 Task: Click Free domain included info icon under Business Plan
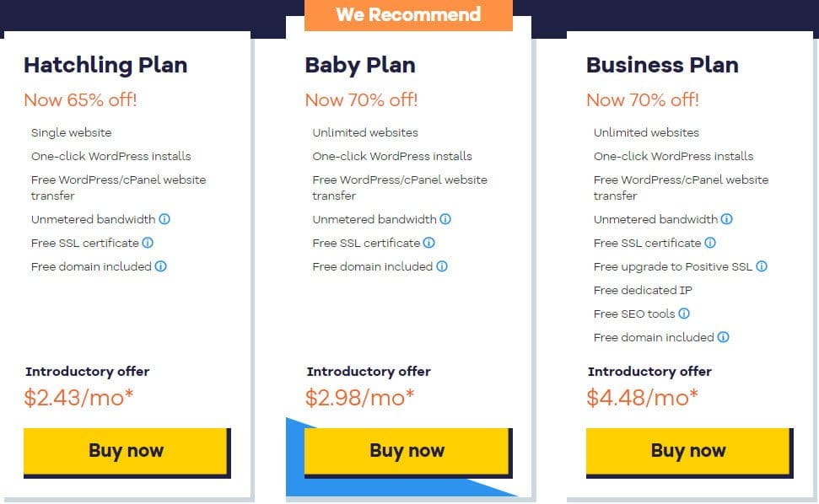pos(723,337)
